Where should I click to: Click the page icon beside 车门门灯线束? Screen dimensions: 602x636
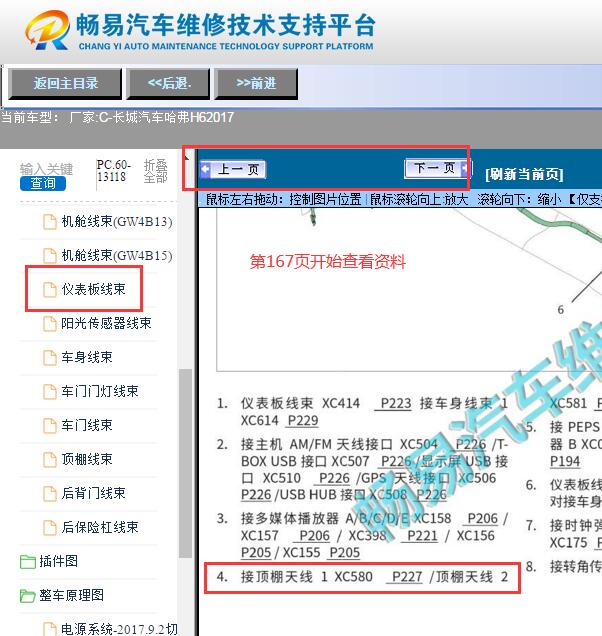[50, 392]
